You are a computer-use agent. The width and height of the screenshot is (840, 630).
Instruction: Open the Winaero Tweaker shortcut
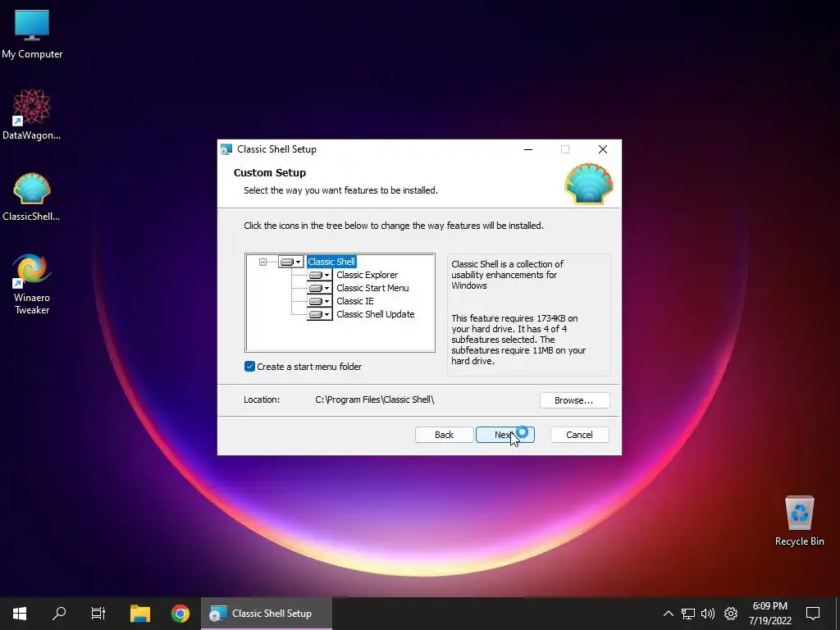(32, 284)
